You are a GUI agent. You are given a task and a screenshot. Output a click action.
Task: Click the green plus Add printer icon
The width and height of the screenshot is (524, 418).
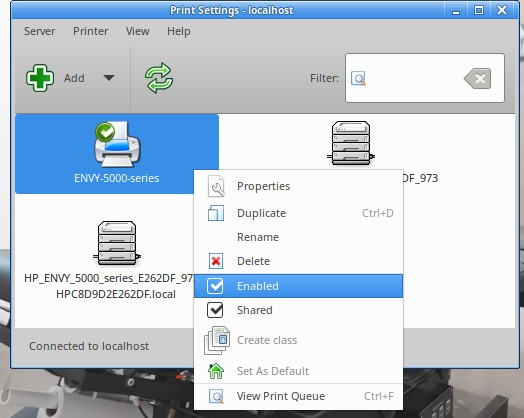(40, 78)
